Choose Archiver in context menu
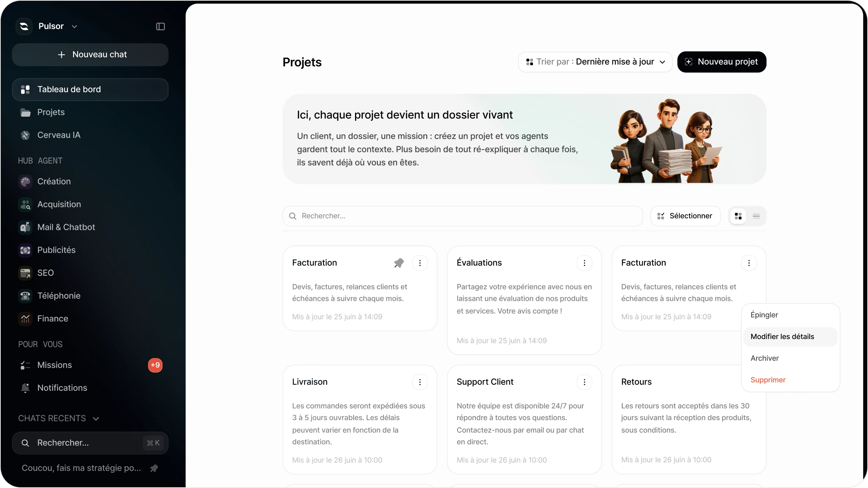Image resolution: width=868 pixels, height=488 pixels. 791,358
